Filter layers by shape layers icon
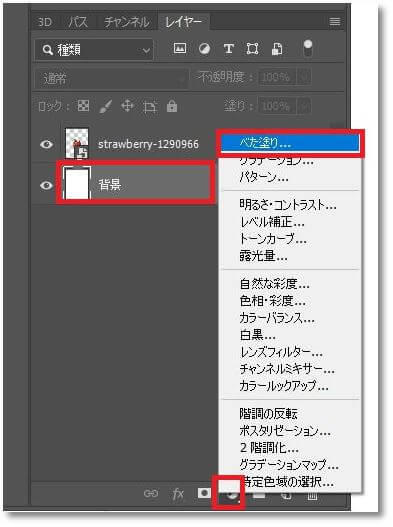 252,49
